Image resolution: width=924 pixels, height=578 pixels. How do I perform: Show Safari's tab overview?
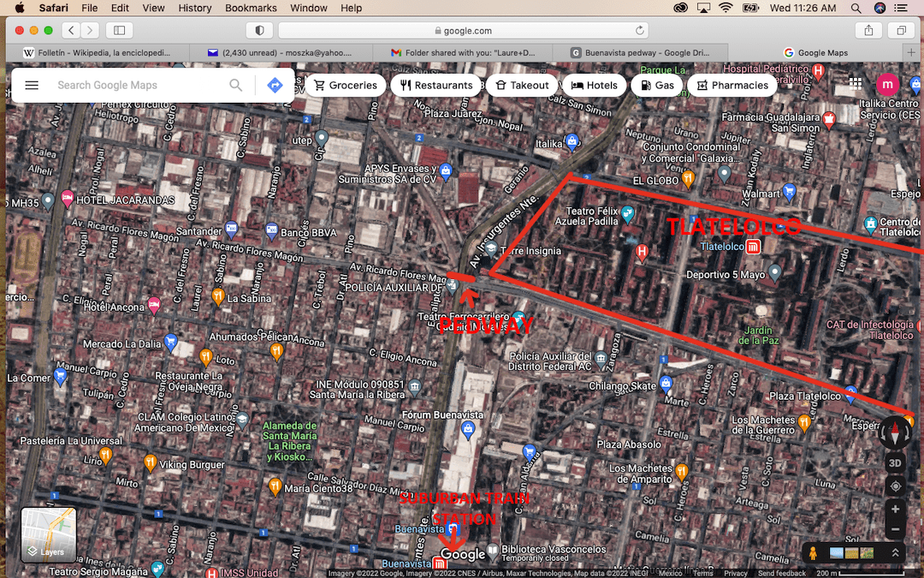(x=902, y=30)
